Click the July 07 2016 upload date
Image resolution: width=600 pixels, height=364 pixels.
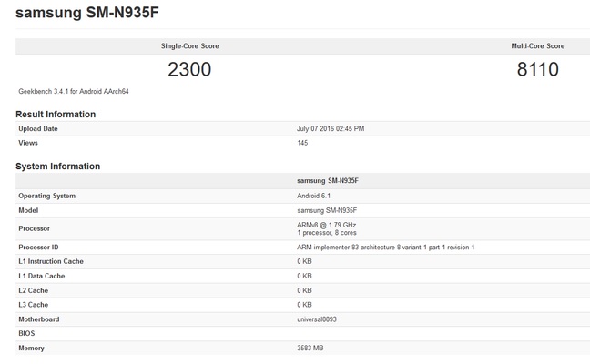click(331, 129)
